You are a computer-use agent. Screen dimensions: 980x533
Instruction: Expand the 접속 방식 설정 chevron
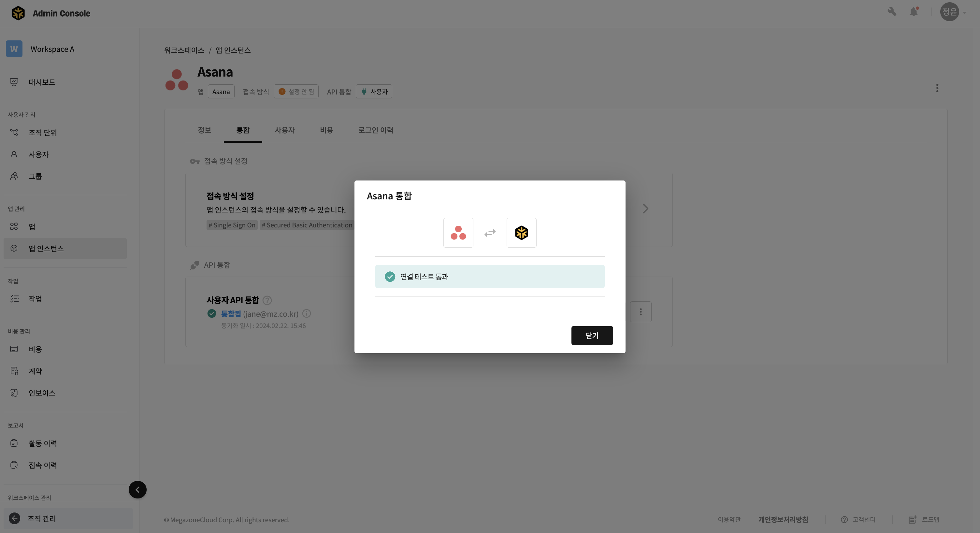coord(645,209)
